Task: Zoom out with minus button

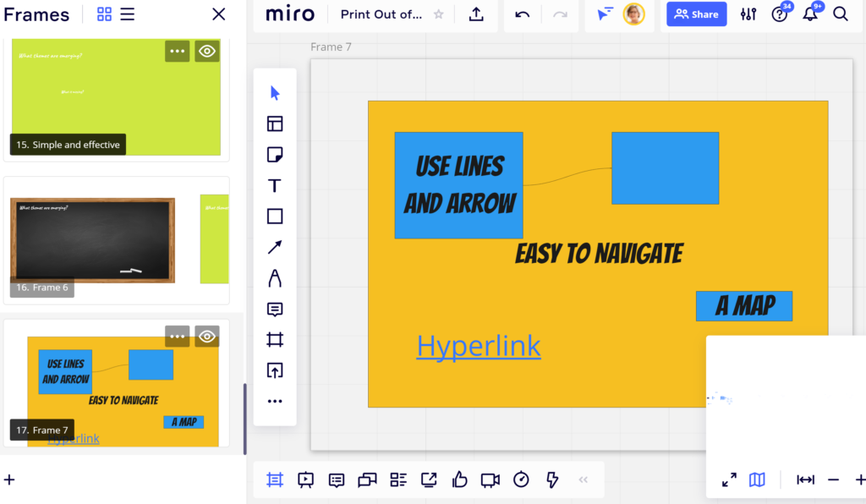Action: [x=833, y=479]
